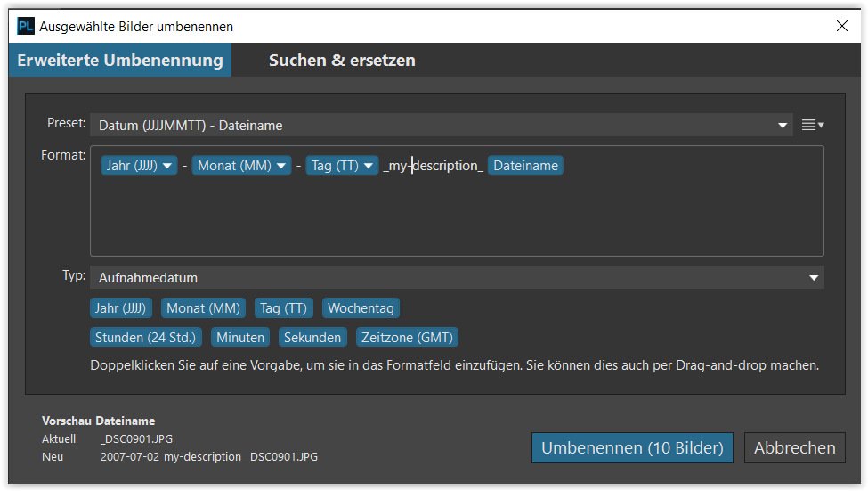The width and height of the screenshot is (868, 491).
Task: Click the Stunden (24 Std.) token
Action: point(147,338)
